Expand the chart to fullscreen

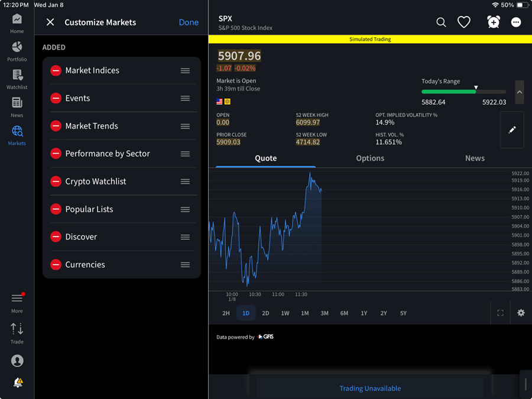[500, 313]
